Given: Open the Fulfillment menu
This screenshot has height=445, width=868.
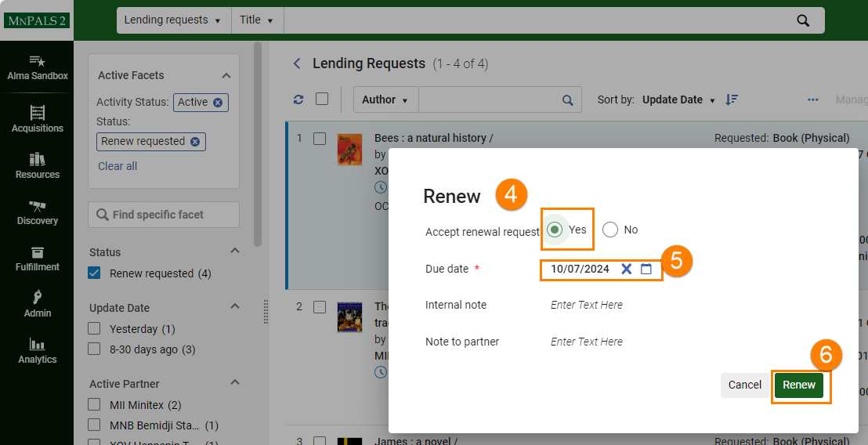Looking at the screenshot, I should 37,259.
